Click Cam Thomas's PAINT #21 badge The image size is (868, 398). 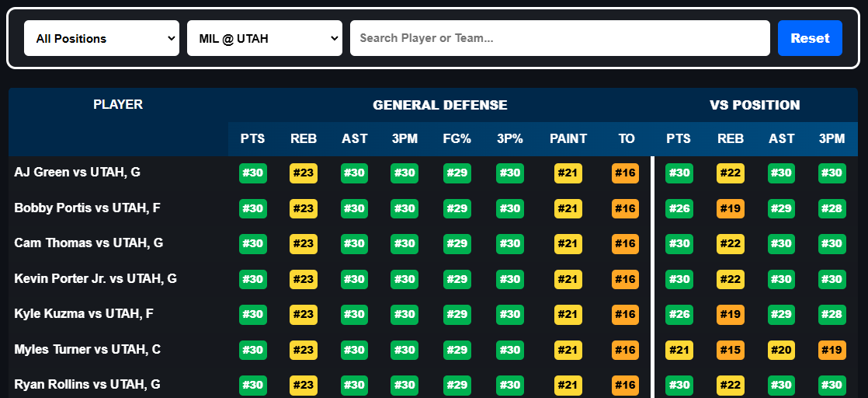click(568, 244)
